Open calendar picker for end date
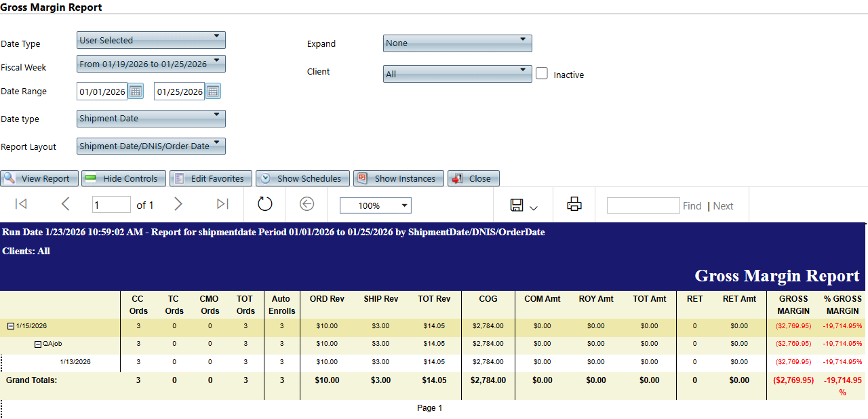The height and width of the screenshot is (419, 868). pyautogui.click(x=213, y=92)
